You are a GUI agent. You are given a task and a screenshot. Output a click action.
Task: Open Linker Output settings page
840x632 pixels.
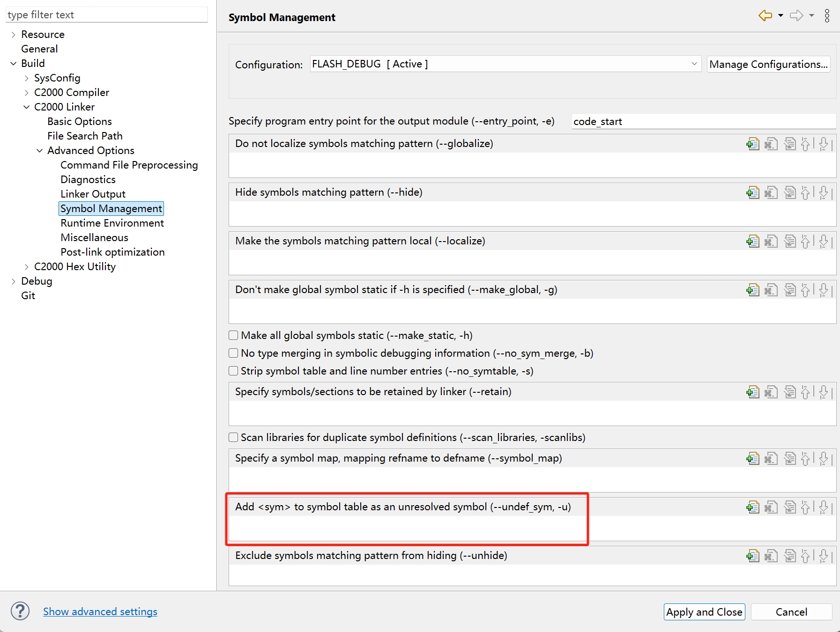[x=93, y=194]
